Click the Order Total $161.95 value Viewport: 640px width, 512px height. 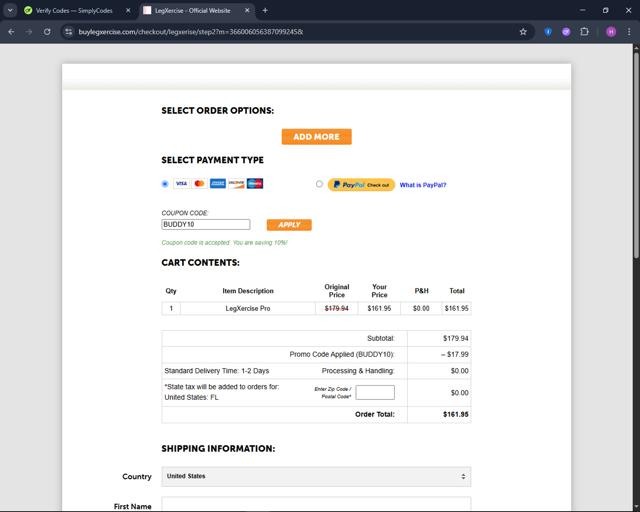point(456,414)
